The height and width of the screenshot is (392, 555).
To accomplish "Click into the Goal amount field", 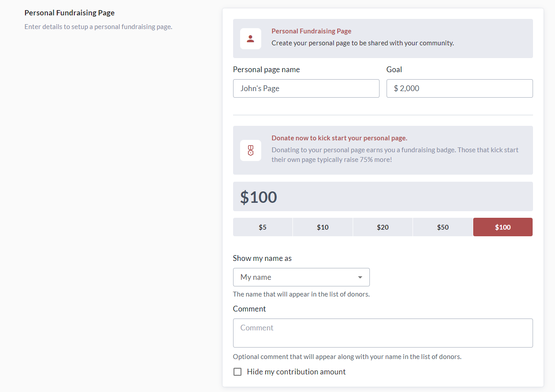I will 460,88.
